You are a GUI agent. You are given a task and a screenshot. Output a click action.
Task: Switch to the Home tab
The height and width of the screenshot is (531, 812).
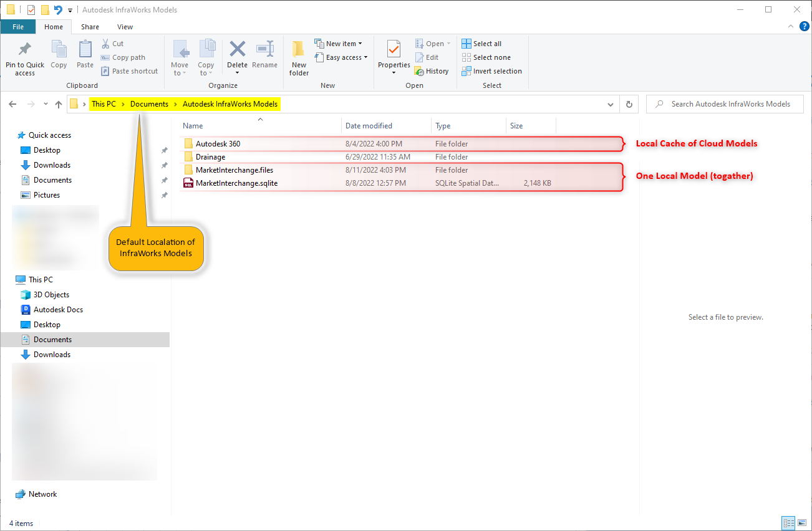(x=54, y=27)
